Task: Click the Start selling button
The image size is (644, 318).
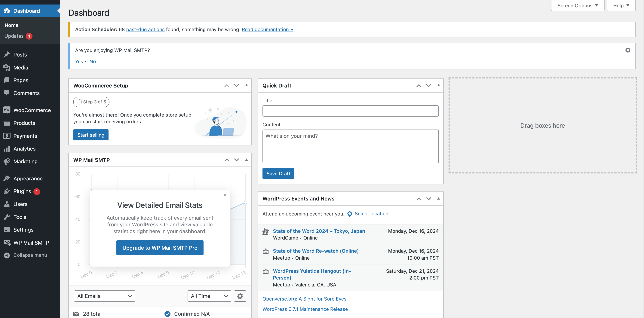Action: coord(91,135)
